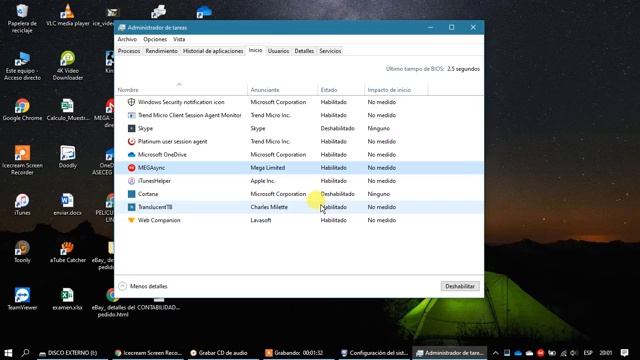The height and width of the screenshot is (360, 640).
Task: Select Microsoft OneDrive cloud icon
Action: [x=131, y=155]
